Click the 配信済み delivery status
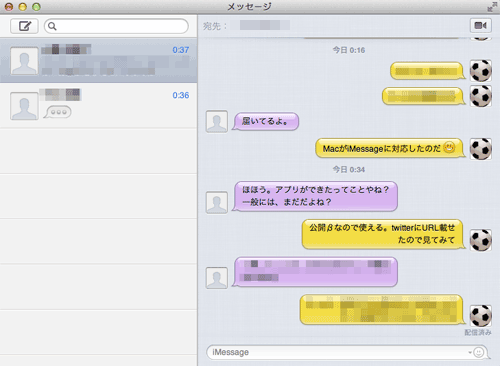The width and height of the screenshot is (500, 366). pos(478,332)
